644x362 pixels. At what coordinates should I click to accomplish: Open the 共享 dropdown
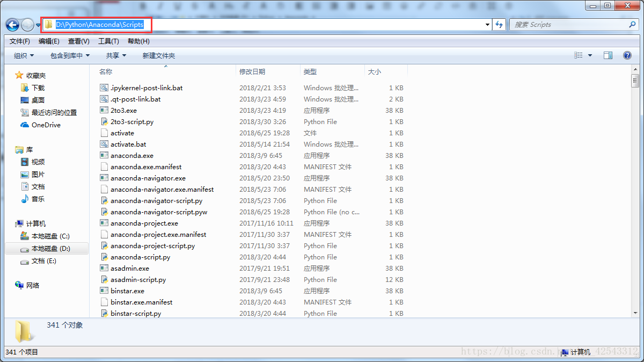(x=116, y=55)
